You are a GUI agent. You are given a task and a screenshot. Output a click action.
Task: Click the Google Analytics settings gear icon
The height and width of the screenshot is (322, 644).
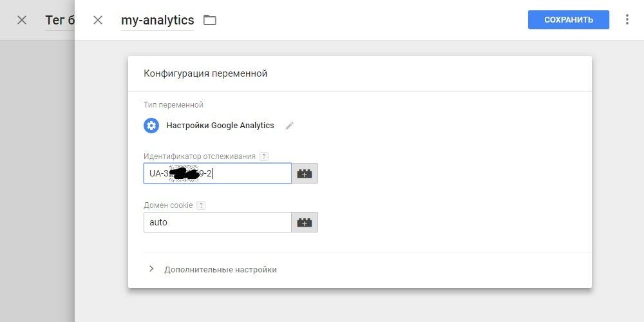point(151,126)
